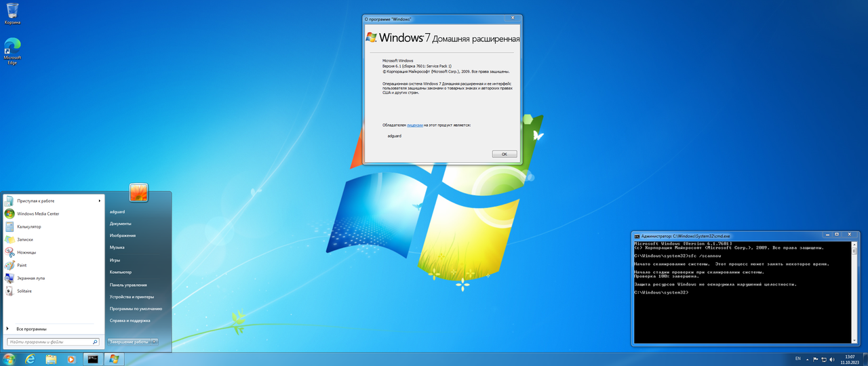Open Справка и поддержка in the Start menu
The height and width of the screenshot is (366, 868).
click(x=130, y=321)
